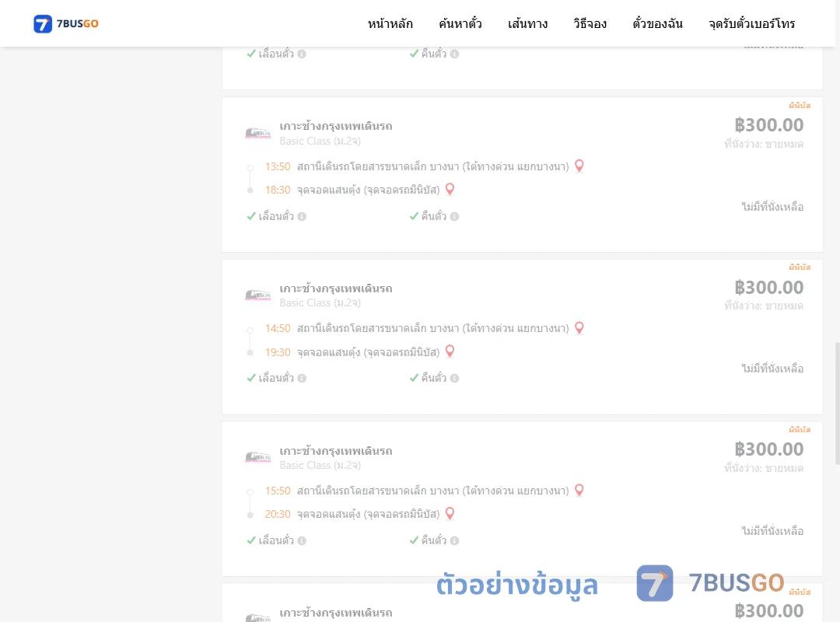Click ที่นั่งว่าง: ขายหมด in 14:50 card
This screenshot has height=622, width=840.
coord(764,306)
